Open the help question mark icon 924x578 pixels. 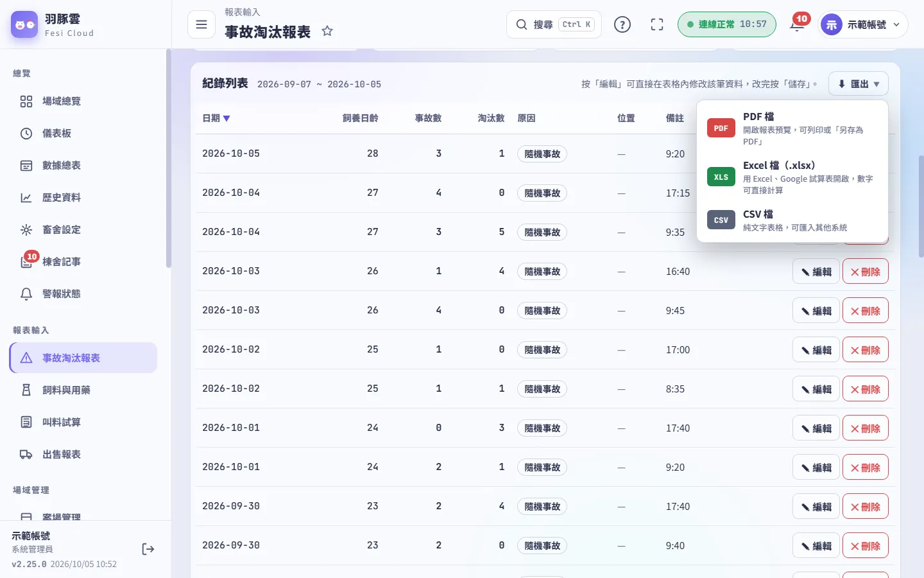pos(622,24)
